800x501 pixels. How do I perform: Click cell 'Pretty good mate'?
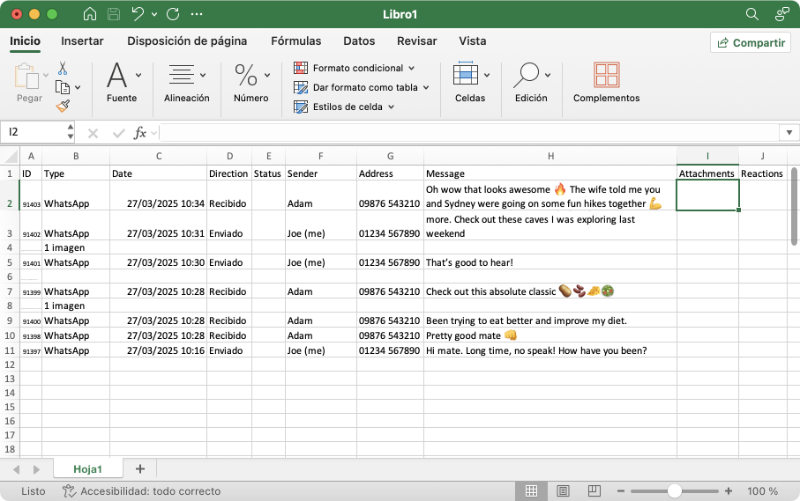(x=550, y=335)
